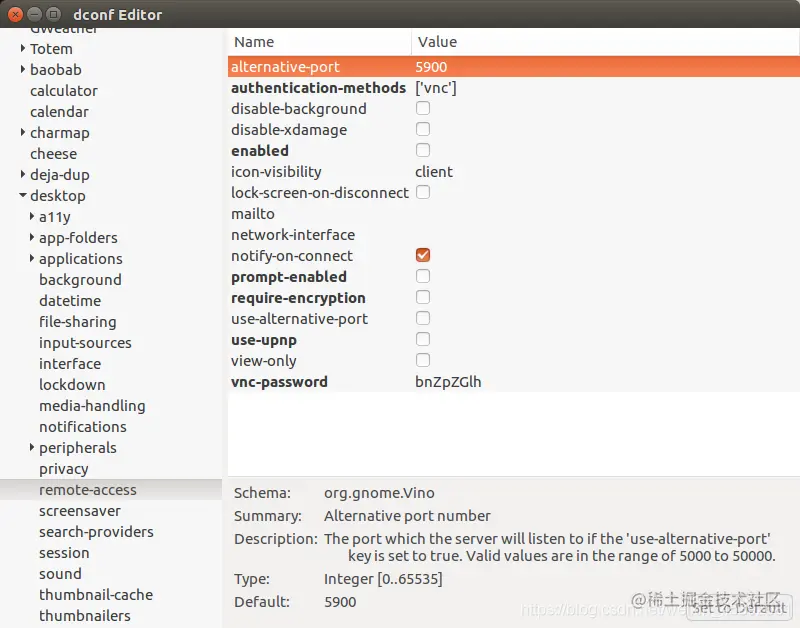Select search-providers in the tree
The height and width of the screenshot is (628, 800).
pos(96,532)
